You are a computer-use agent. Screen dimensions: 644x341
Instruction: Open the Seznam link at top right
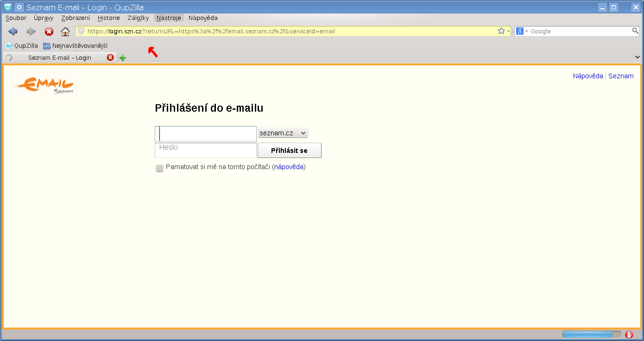coord(621,76)
